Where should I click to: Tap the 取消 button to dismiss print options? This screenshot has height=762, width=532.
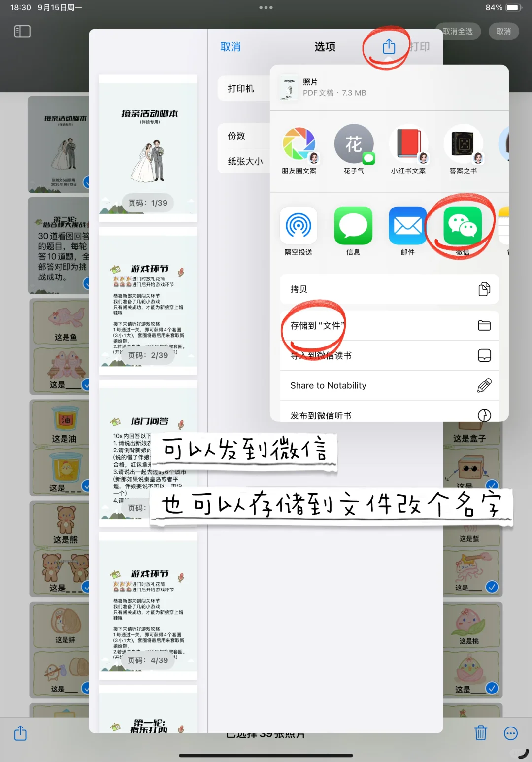(x=230, y=47)
